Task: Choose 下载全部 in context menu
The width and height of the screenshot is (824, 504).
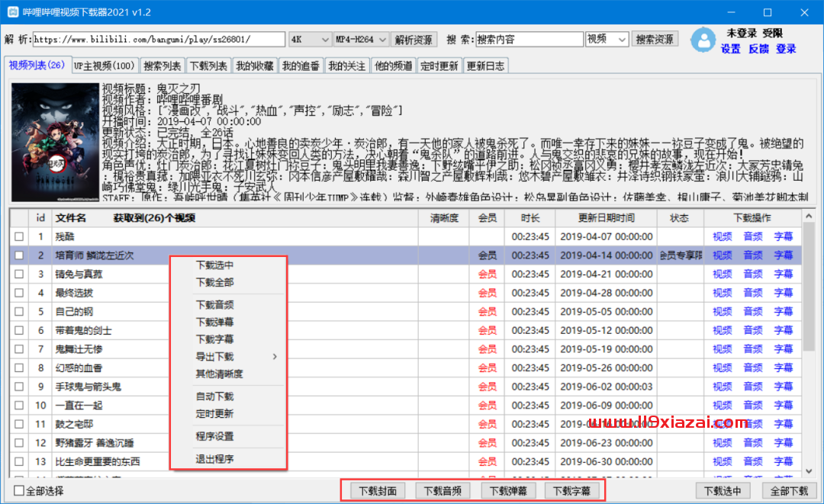Action: [x=214, y=282]
